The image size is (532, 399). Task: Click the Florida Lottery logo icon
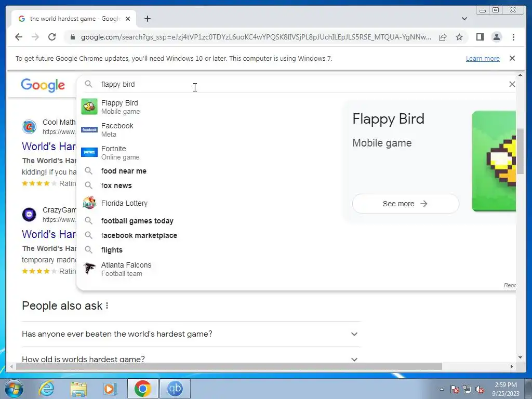point(89,203)
